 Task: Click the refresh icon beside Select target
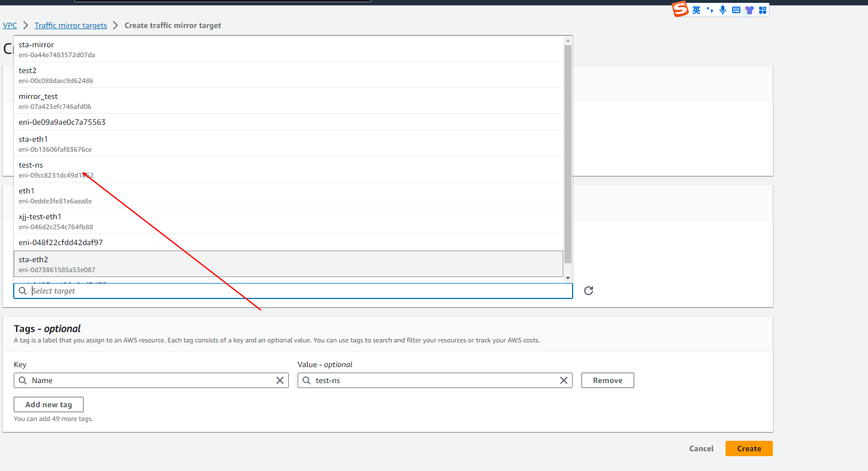pos(589,291)
